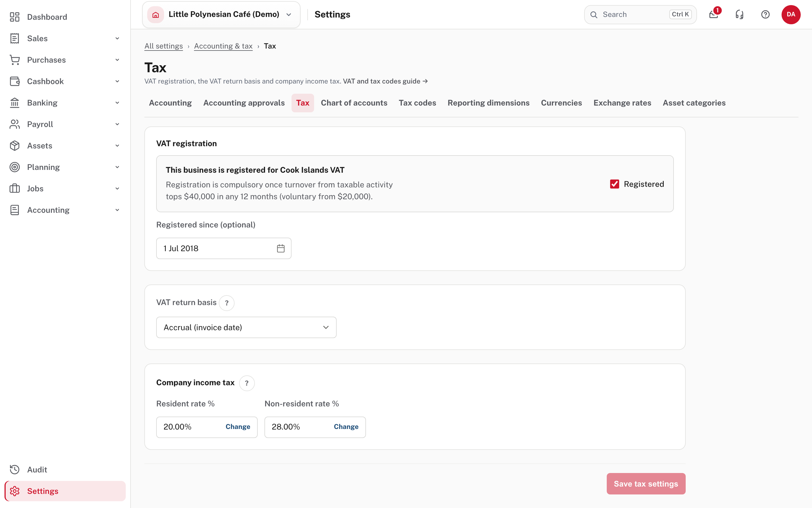Screen dimensions: 812x508
Task: Open the VAT and tax codes guide
Action: tap(385, 81)
